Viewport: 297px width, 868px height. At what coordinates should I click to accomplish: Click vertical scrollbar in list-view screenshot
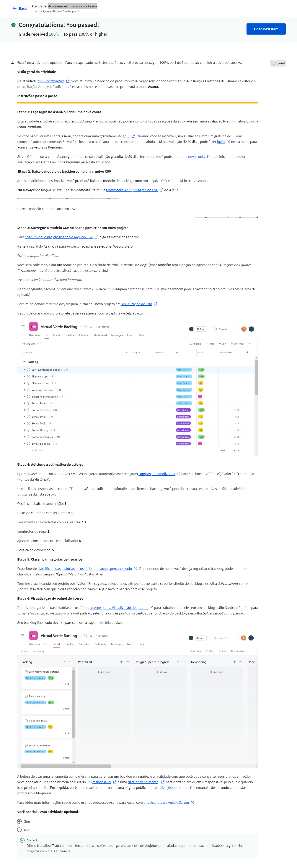(x=256, y=377)
